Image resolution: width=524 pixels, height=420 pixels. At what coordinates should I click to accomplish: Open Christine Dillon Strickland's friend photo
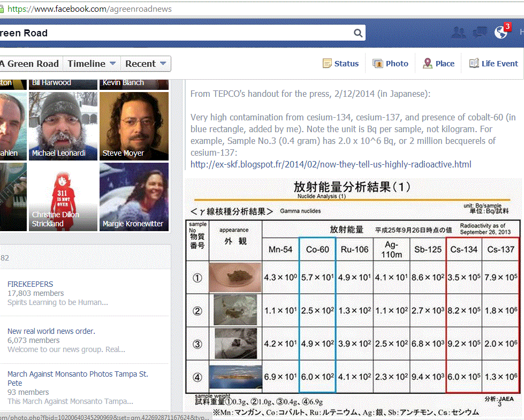63,197
